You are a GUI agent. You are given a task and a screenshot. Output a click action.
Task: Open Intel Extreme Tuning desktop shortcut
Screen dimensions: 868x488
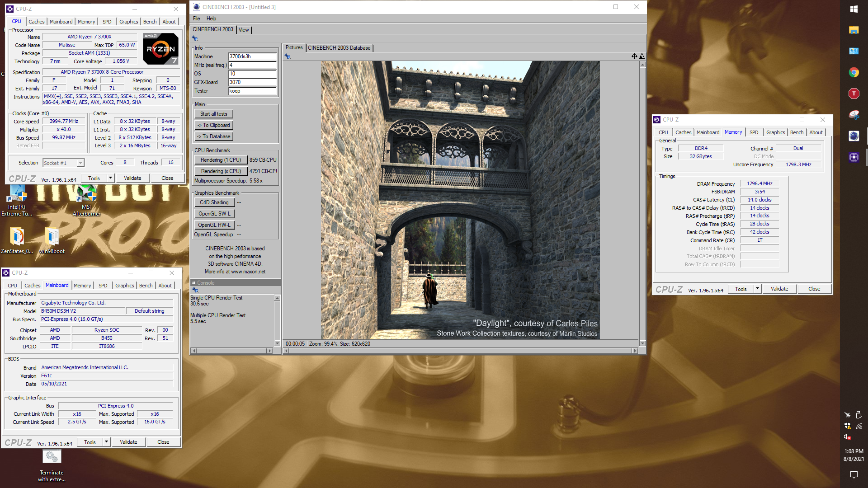[17, 201]
